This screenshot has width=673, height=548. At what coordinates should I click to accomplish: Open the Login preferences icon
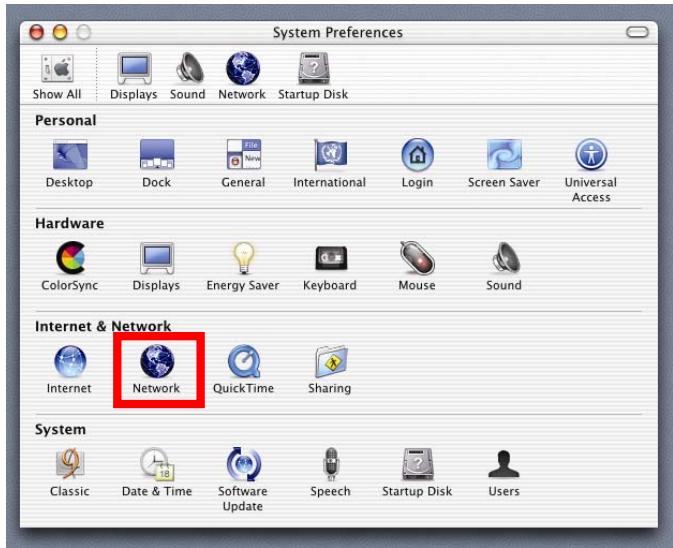pyautogui.click(x=418, y=154)
